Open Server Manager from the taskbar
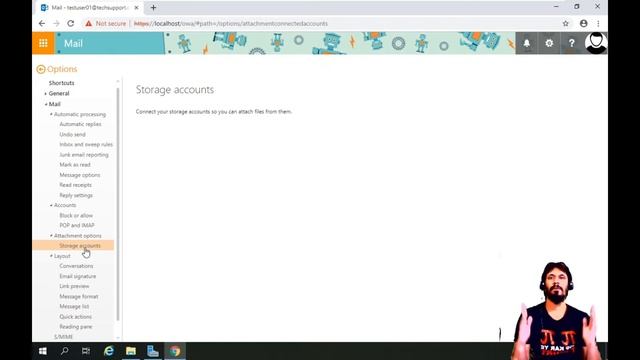 [x=153, y=351]
